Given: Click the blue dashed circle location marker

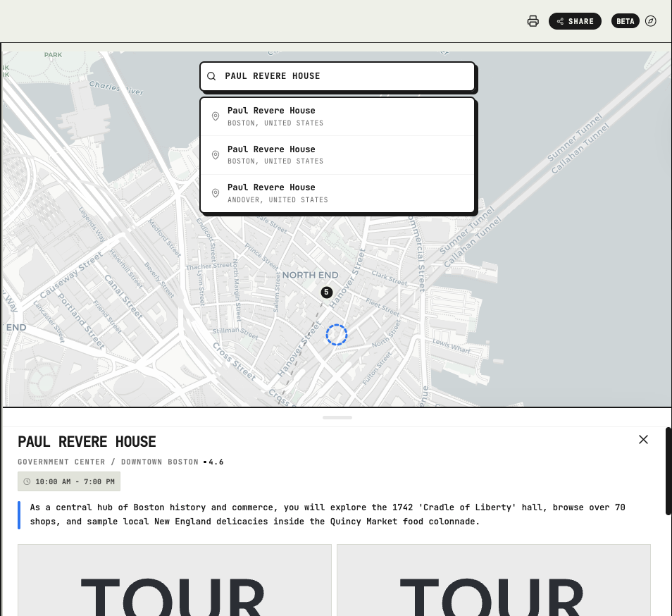Looking at the screenshot, I should pyautogui.click(x=337, y=335).
